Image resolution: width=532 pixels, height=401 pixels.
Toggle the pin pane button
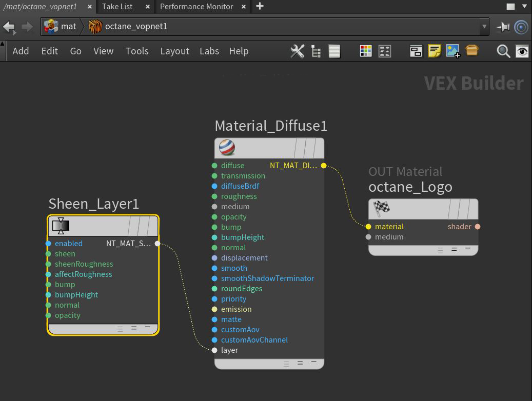coord(503,27)
